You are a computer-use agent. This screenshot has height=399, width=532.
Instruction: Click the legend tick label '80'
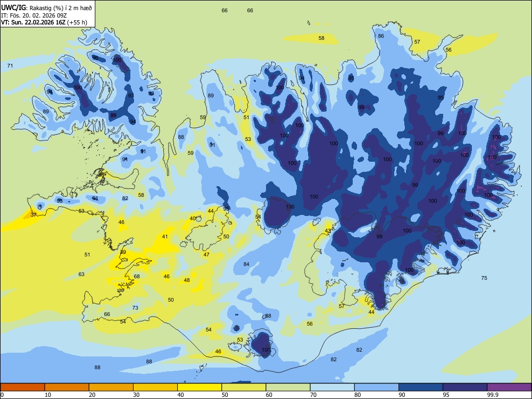pyautogui.click(x=358, y=395)
